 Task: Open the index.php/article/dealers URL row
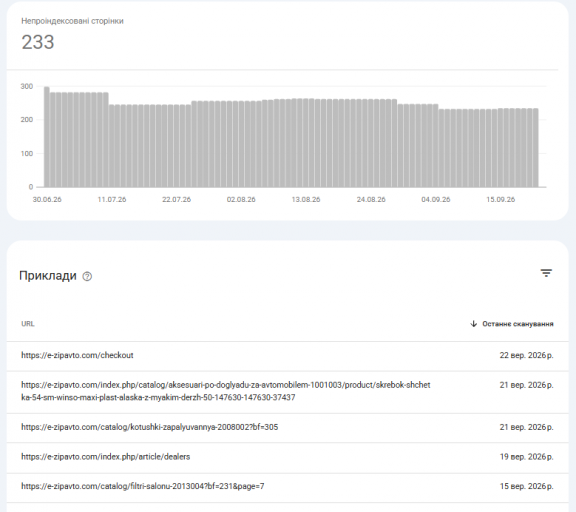coord(287,457)
